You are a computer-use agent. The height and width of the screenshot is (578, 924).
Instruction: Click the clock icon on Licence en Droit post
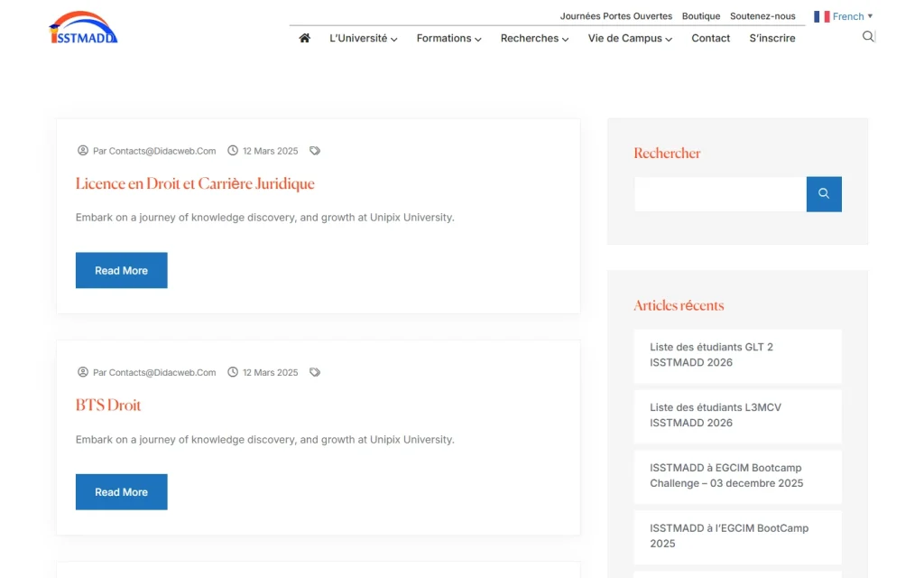[233, 151]
